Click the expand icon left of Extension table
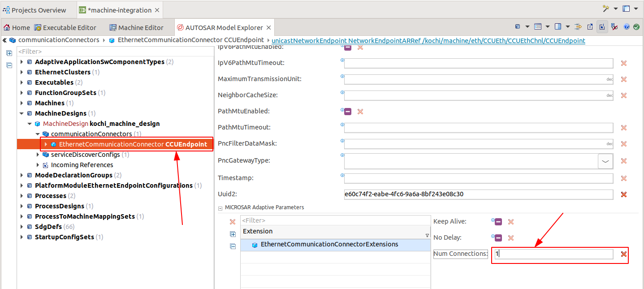This screenshot has width=644, height=289. [233, 234]
